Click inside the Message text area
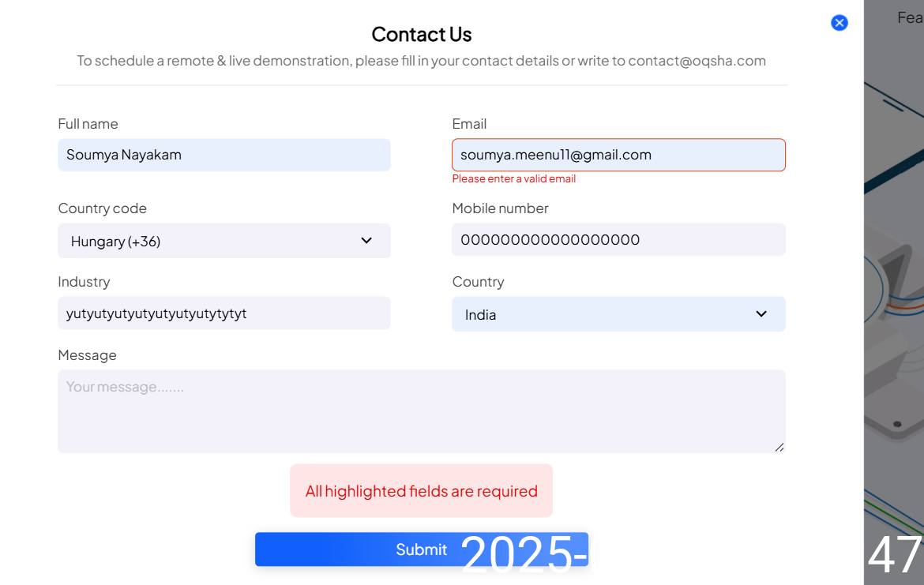The width and height of the screenshot is (924, 585). tap(421, 411)
